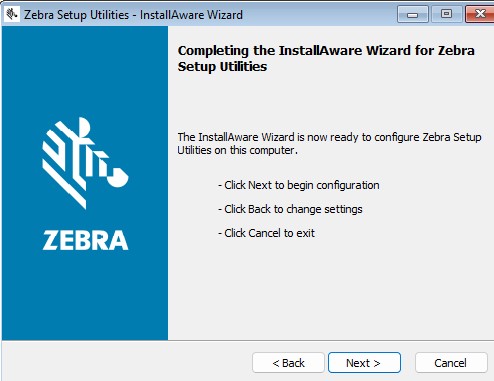Screen dimensions: 494x381
Task: Click the 'Click Back to change settings' line
Action: point(290,209)
